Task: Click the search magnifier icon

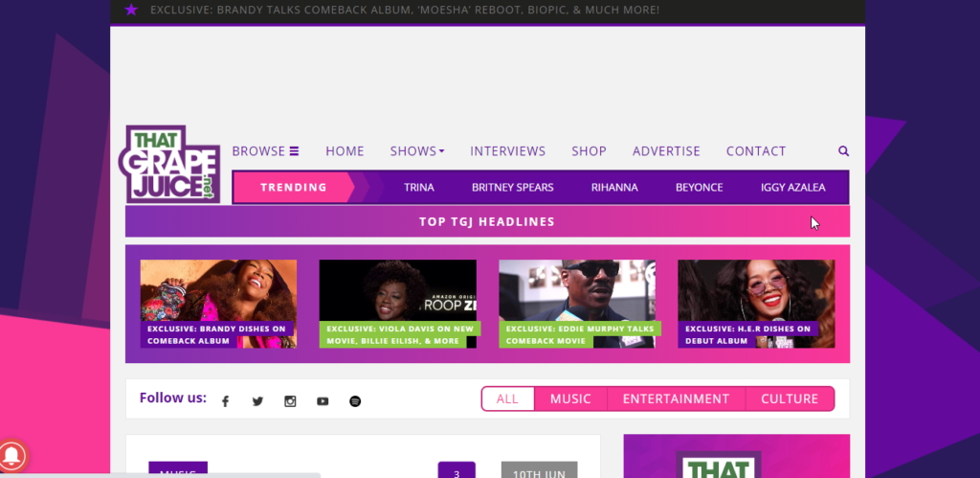Action: pyautogui.click(x=844, y=150)
